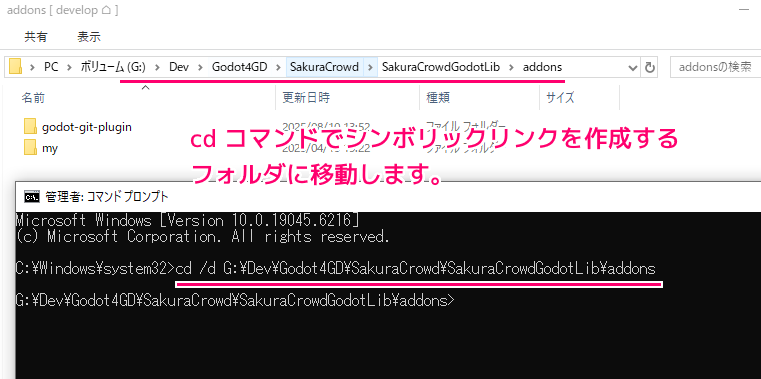Screen dimensions: 761x379
Task: Expand chevron between Dev and Godot4GD
Action: point(200,67)
